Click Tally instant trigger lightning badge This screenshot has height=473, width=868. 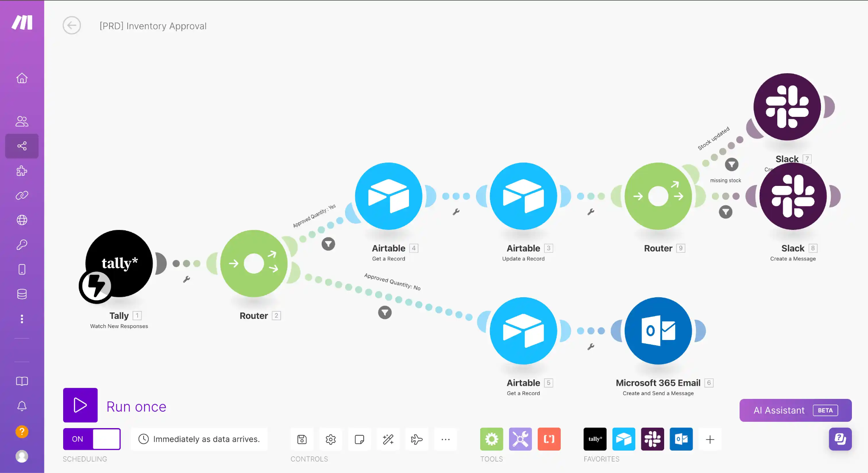[96, 287]
